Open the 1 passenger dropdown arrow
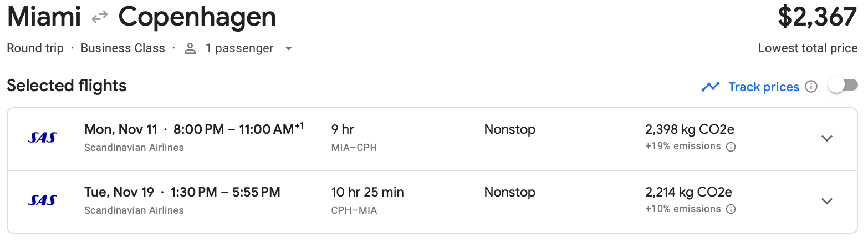 click(288, 48)
